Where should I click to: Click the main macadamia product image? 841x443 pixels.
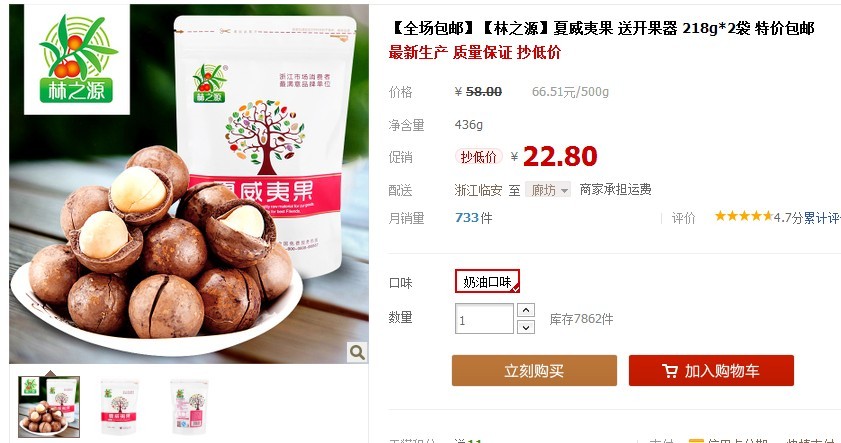coord(189,184)
